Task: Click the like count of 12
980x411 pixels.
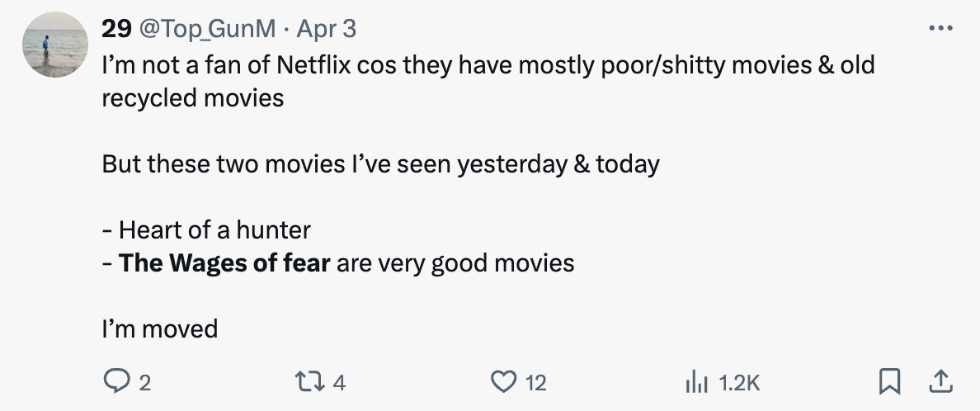Action: 535,383
